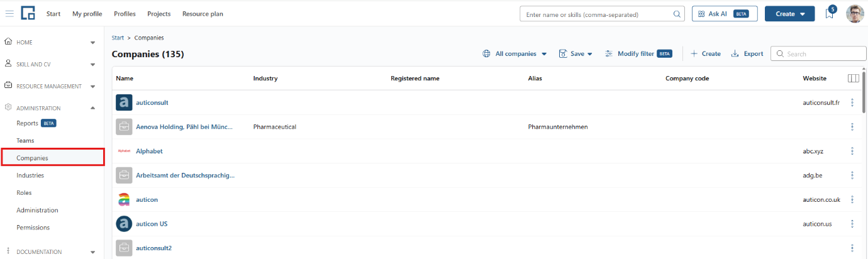Open row actions menu for auticon US
868x259 pixels.
[852, 224]
